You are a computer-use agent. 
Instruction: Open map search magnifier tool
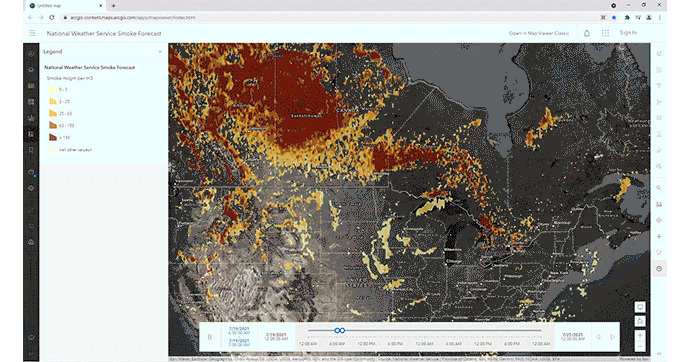point(659,188)
